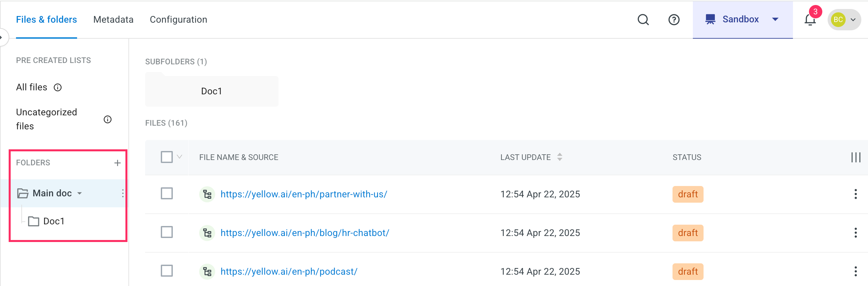Check the partner-with-us file checkbox
Screen dimensions: 868x286
coord(166,194)
